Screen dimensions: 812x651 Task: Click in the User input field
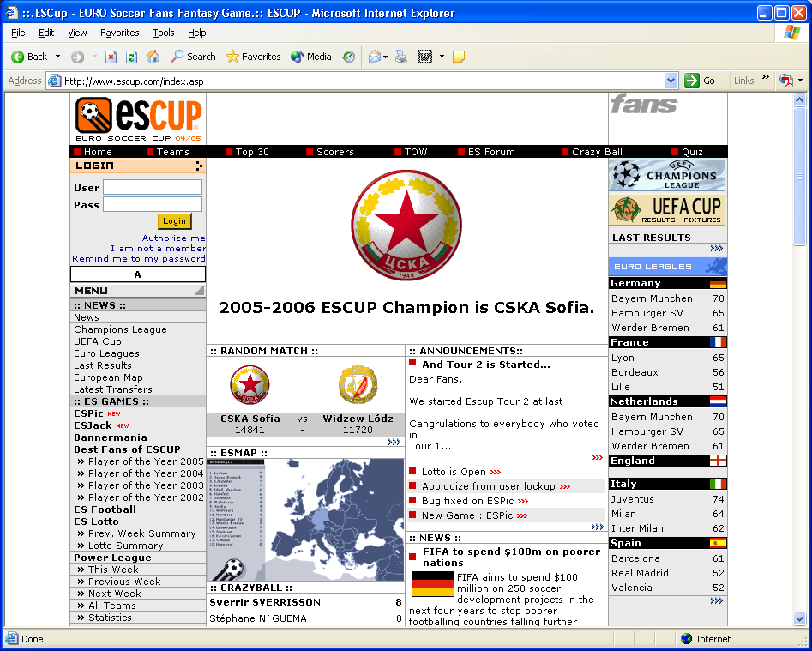coord(153,188)
